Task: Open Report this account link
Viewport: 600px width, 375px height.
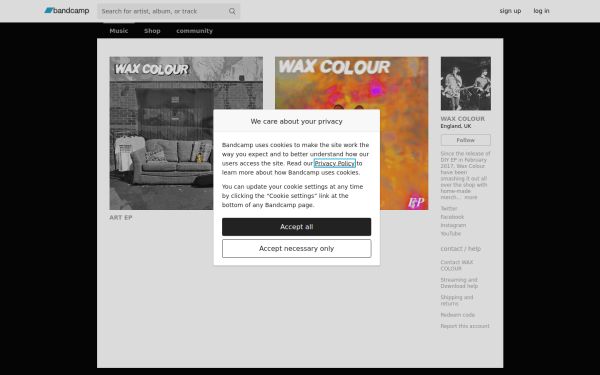Action: 465,326
